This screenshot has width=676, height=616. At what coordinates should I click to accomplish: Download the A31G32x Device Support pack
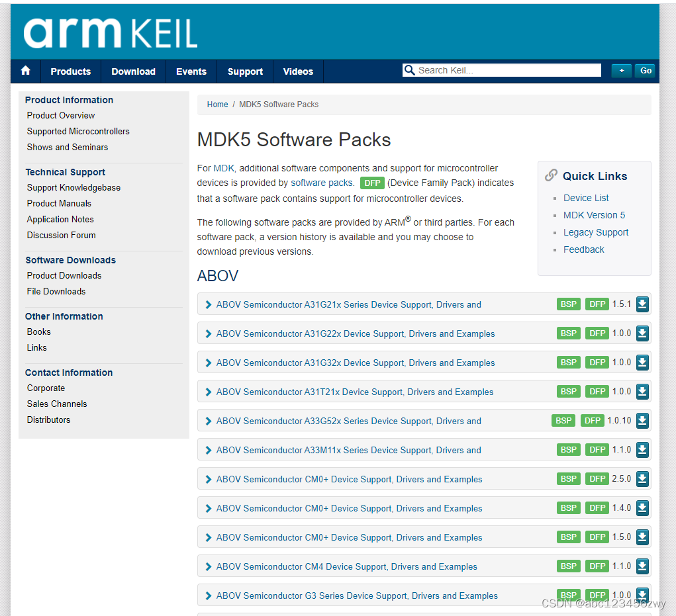point(642,363)
